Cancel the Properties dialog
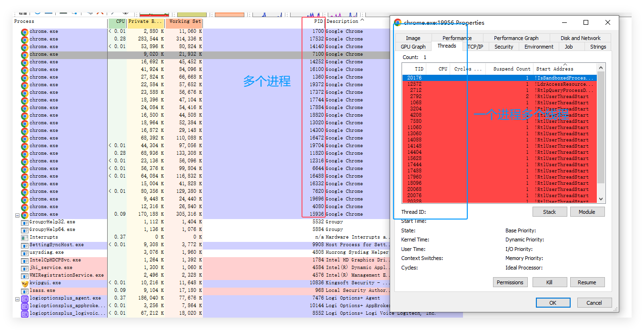 594,303
